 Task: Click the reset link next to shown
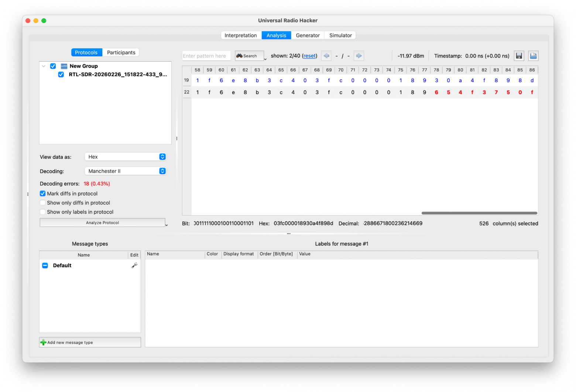click(309, 56)
